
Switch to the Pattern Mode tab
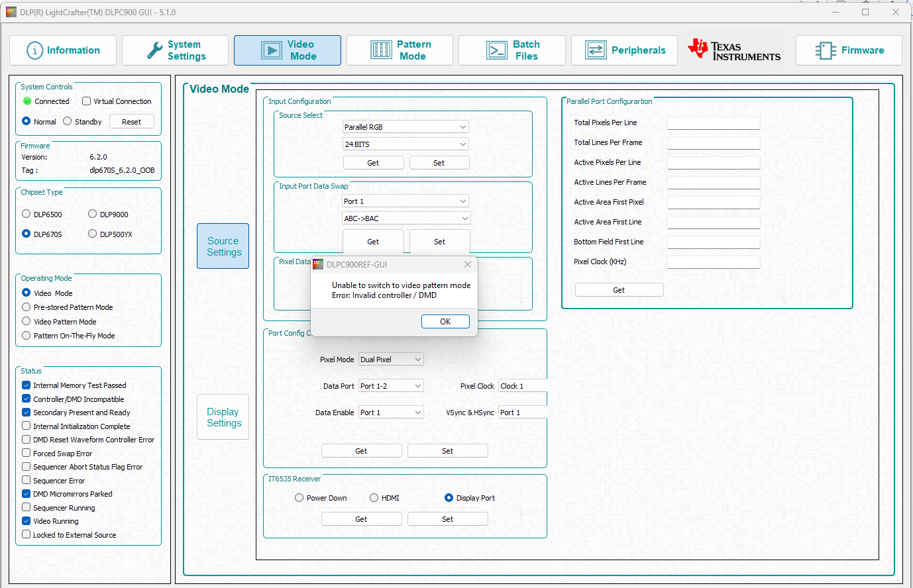click(x=400, y=50)
